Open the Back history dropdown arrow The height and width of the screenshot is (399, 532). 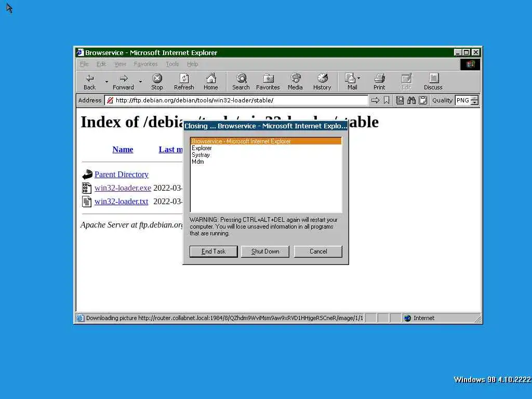tap(107, 82)
